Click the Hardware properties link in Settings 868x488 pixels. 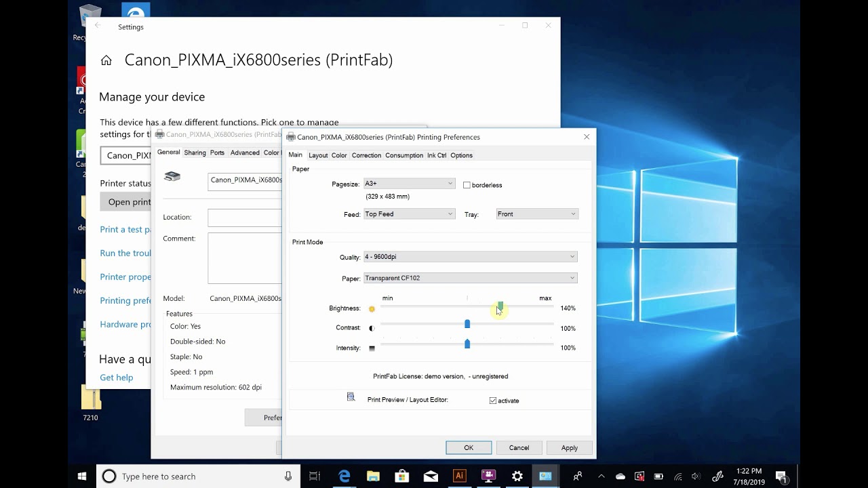click(125, 324)
